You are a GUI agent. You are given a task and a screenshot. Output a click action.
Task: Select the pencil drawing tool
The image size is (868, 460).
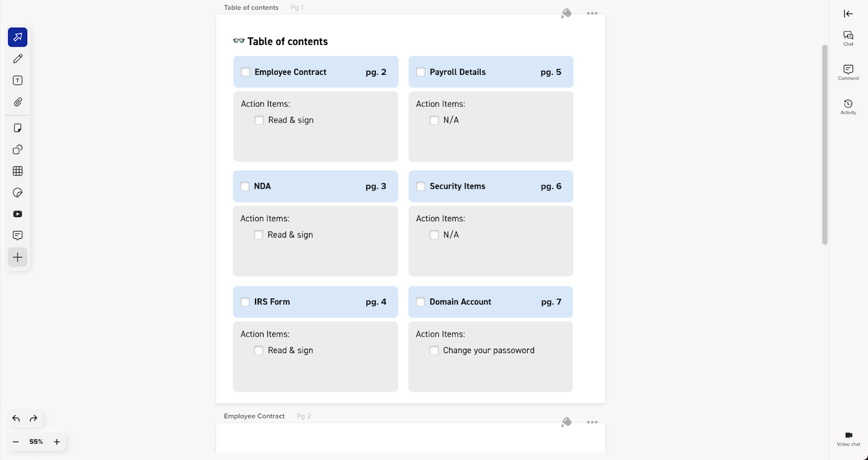tap(18, 59)
